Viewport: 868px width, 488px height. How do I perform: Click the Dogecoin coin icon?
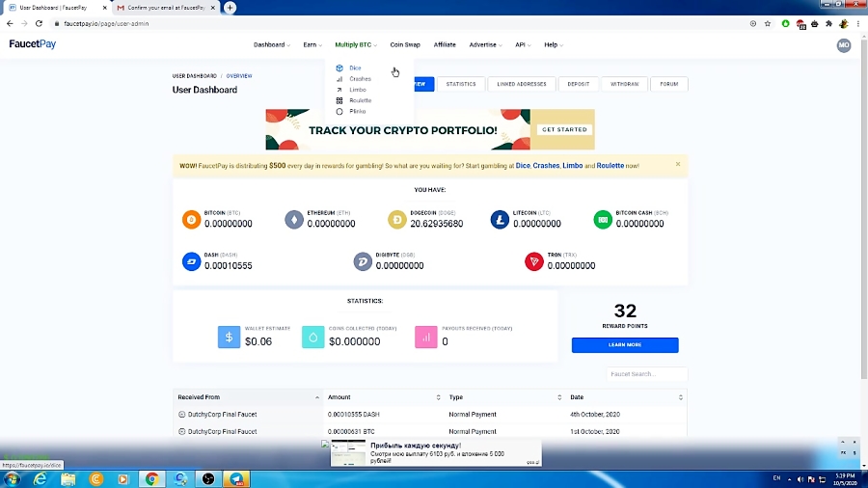(x=397, y=220)
